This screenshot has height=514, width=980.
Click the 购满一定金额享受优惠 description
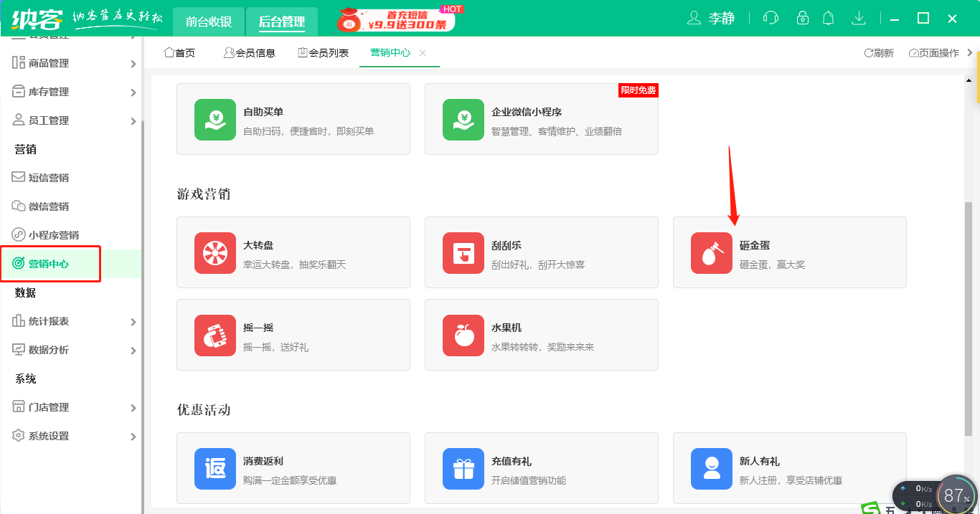290,480
